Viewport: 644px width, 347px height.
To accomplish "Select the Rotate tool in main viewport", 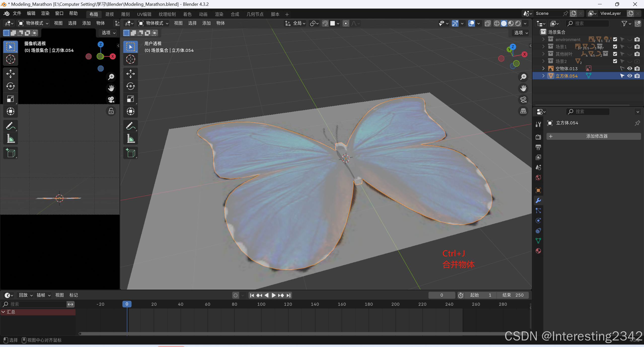I will click(130, 86).
